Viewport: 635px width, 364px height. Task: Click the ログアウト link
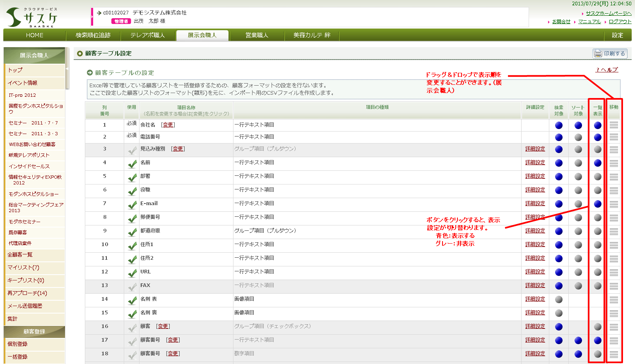620,22
